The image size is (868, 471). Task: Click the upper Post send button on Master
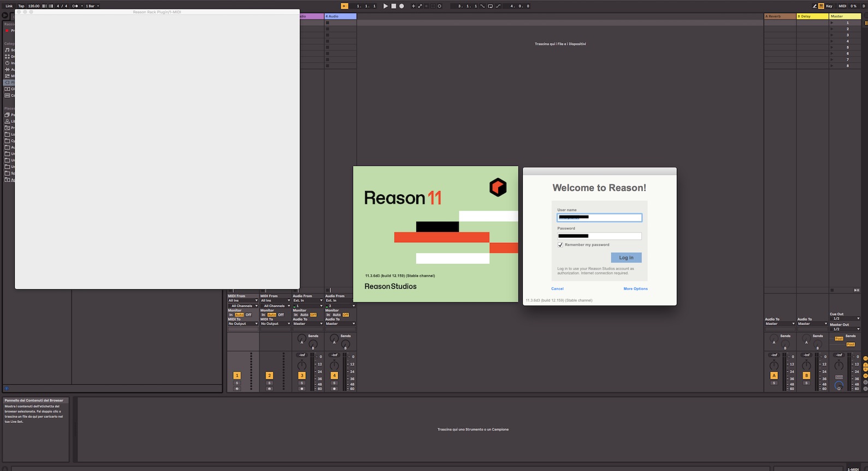click(839, 338)
